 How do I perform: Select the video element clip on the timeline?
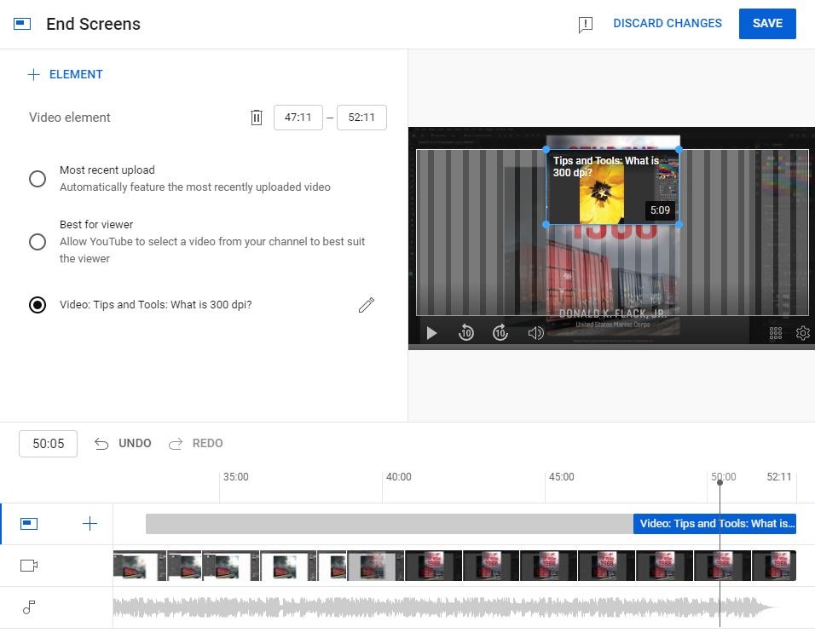(x=714, y=524)
